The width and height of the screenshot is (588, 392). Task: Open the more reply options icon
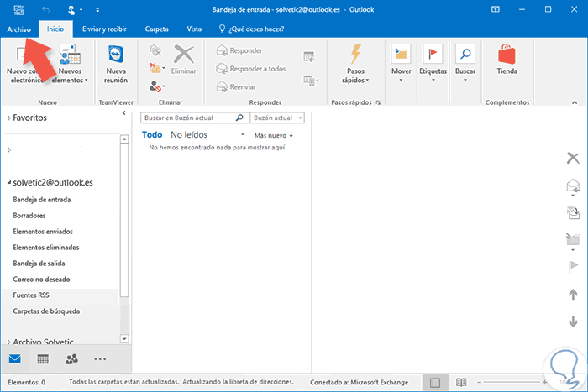[311, 81]
